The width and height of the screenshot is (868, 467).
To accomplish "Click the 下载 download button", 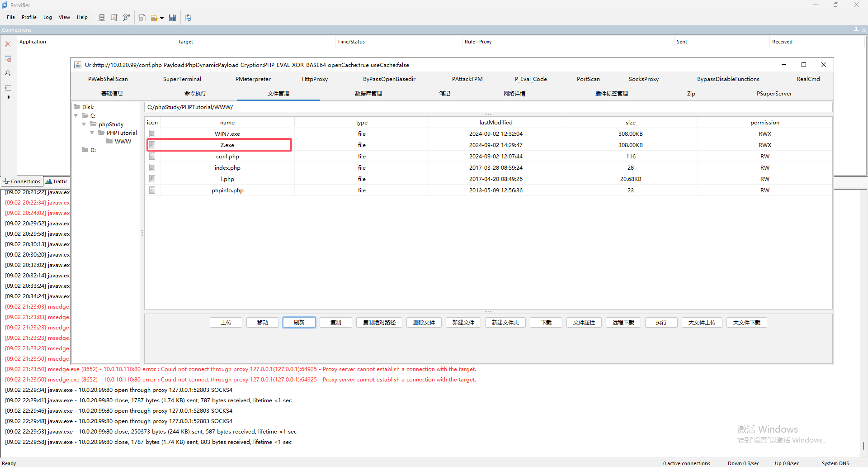I will coord(546,322).
